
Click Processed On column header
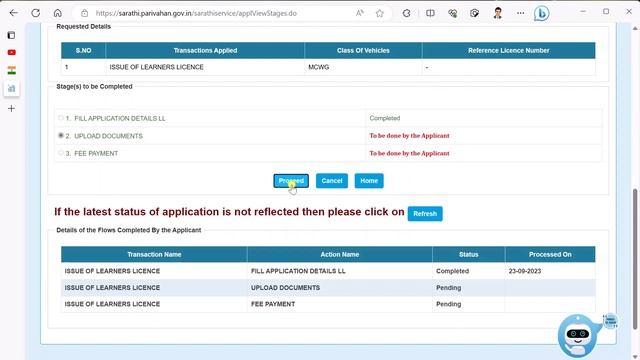click(550, 254)
